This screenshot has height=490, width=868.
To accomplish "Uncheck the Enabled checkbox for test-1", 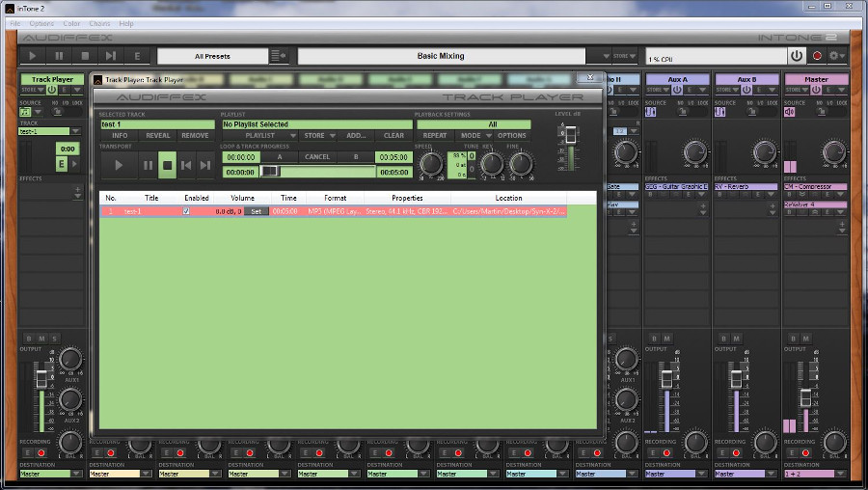I will pos(186,211).
